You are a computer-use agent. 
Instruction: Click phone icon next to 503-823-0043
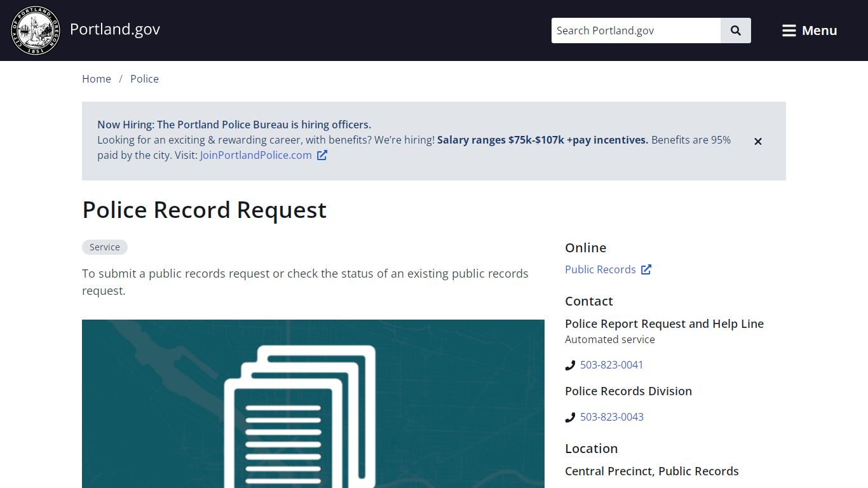tap(570, 417)
